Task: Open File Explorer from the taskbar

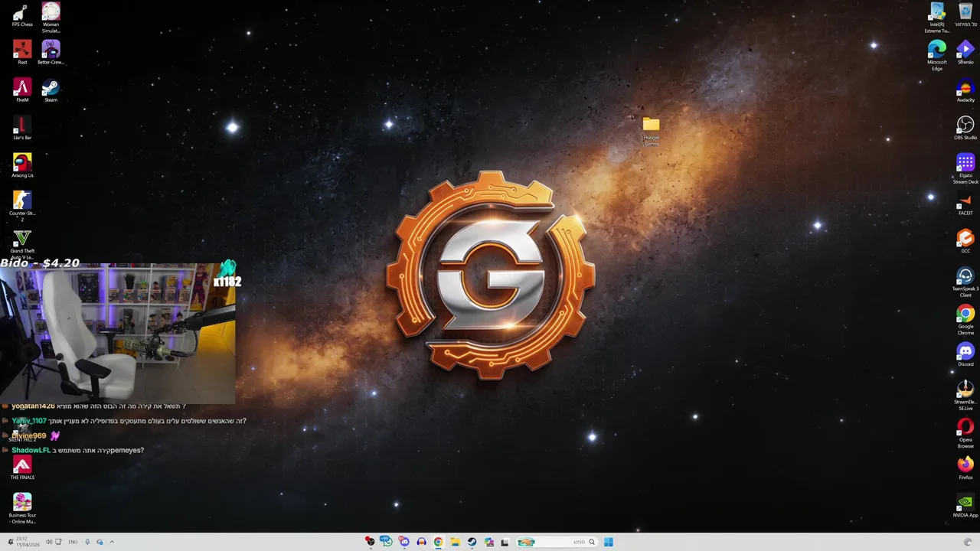Action: click(455, 542)
